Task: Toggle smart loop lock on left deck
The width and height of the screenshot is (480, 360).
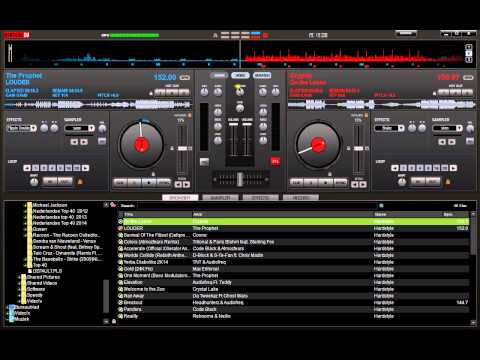Action: 80,182
